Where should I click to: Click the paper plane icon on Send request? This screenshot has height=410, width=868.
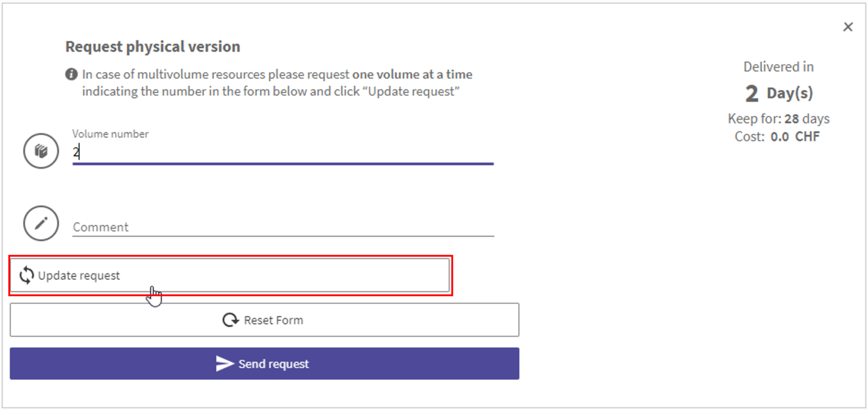[x=225, y=364]
